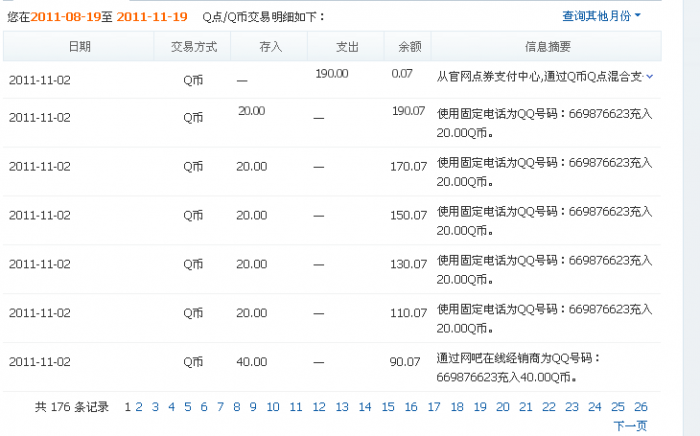Image resolution: width=700 pixels, height=436 pixels.
Task: Click the 交易方式 column header
Action: click(194, 46)
